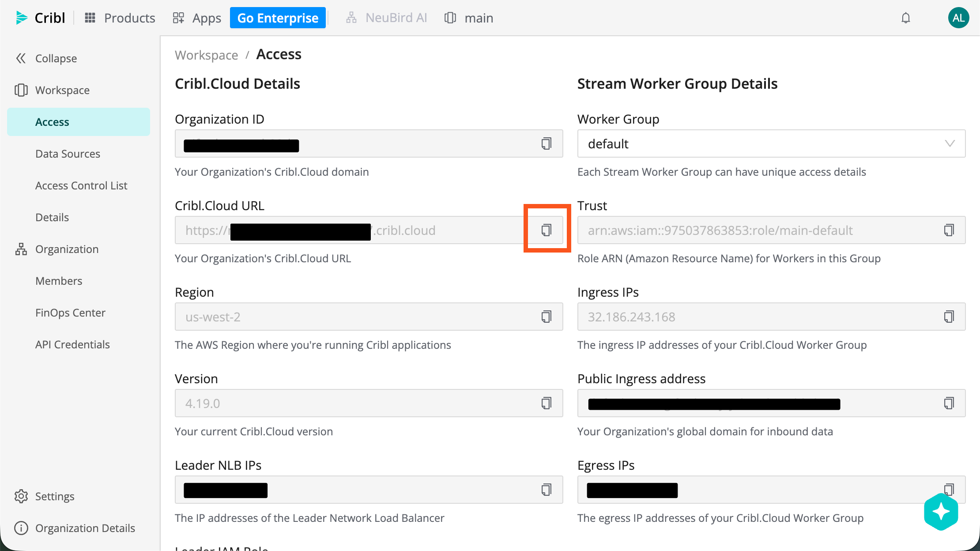This screenshot has height=551, width=980.
Task: Copy the Leader NLB IPs
Action: pyautogui.click(x=547, y=490)
